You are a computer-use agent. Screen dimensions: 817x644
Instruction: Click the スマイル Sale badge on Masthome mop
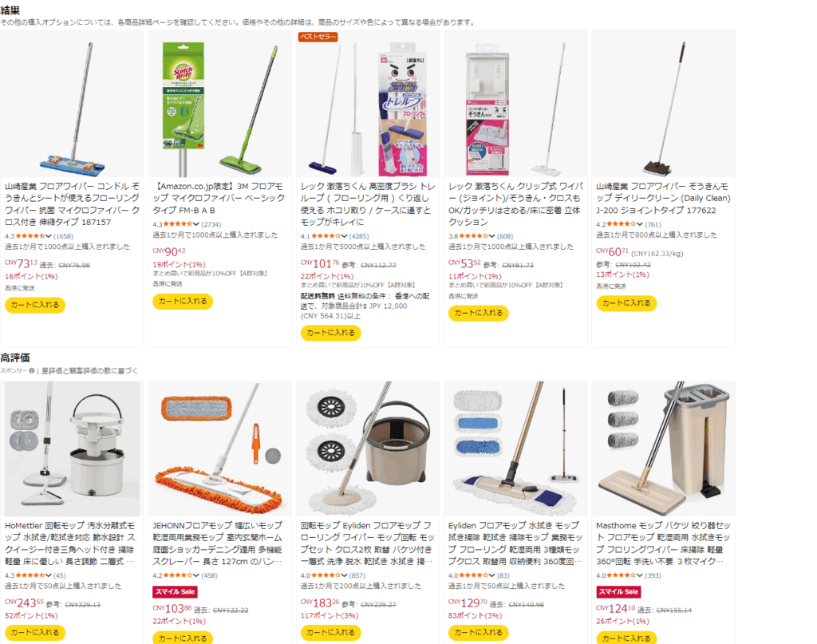618,591
